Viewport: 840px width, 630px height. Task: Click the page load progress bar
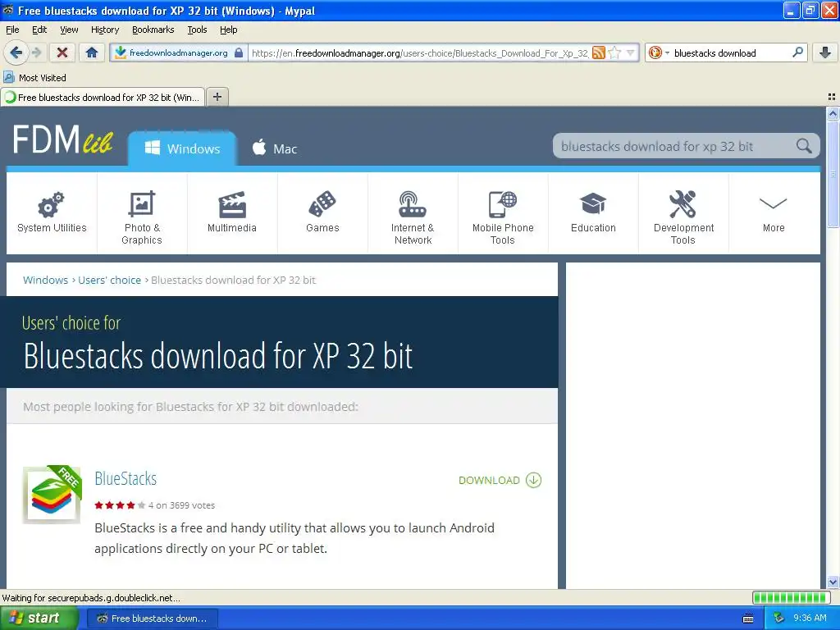[x=792, y=597]
